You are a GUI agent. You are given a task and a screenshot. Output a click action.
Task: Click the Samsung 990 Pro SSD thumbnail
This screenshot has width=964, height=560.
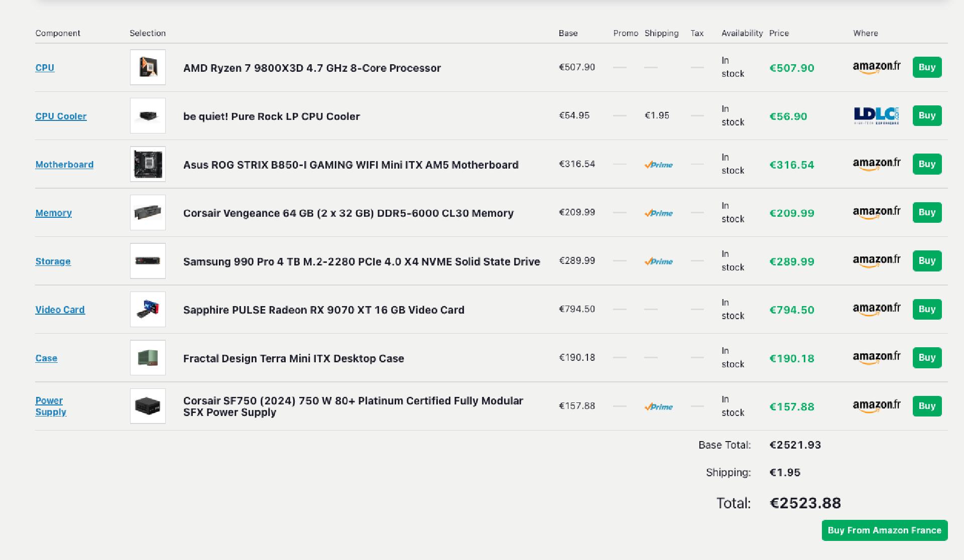pyautogui.click(x=148, y=261)
